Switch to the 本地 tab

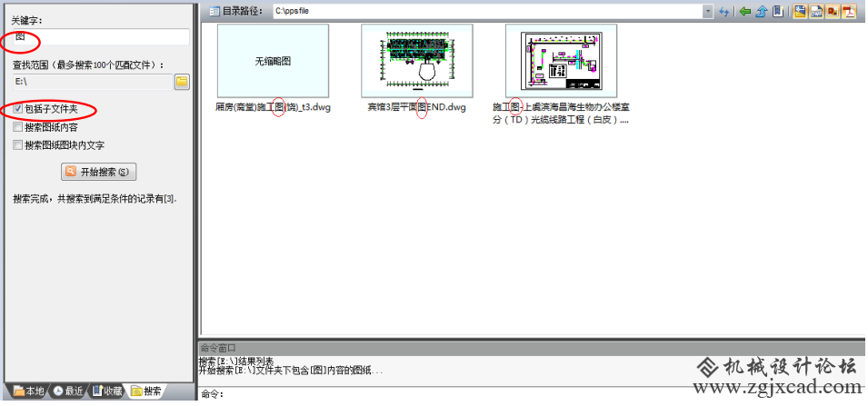(x=28, y=391)
